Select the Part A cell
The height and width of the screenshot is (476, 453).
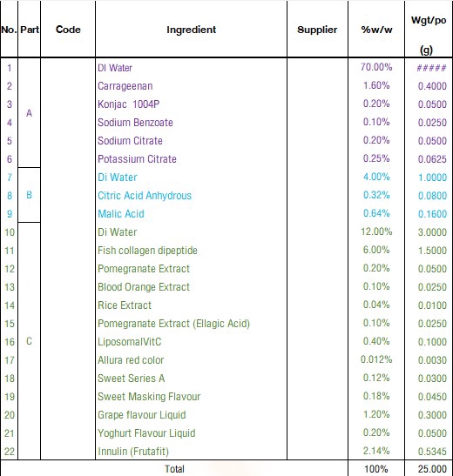(x=29, y=113)
